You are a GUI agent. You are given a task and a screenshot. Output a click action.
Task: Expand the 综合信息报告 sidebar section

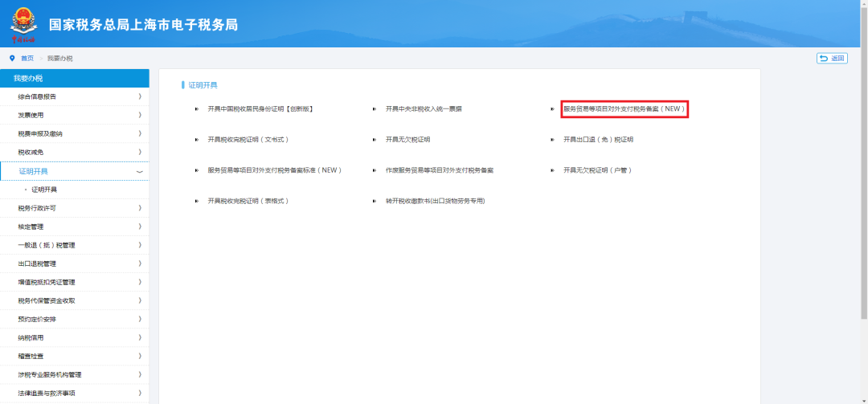pyautogui.click(x=75, y=97)
